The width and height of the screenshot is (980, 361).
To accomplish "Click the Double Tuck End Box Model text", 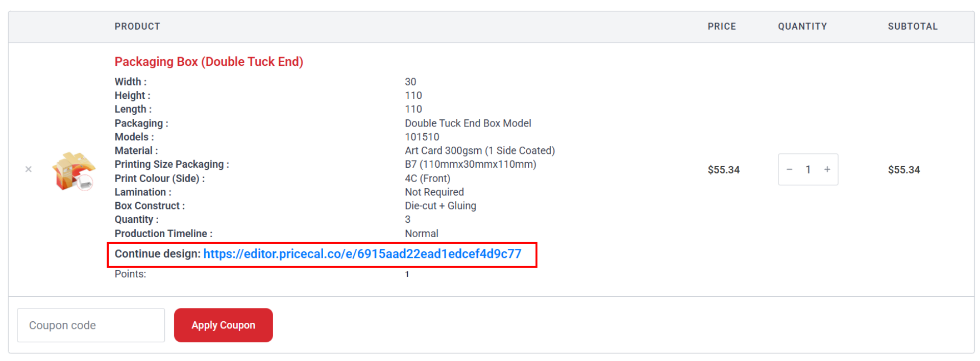I will coord(468,123).
